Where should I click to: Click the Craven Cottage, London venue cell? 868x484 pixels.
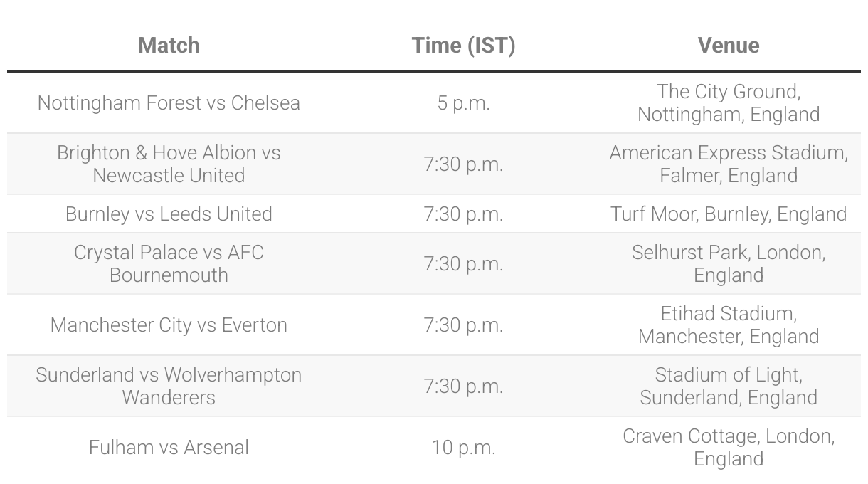point(729,447)
